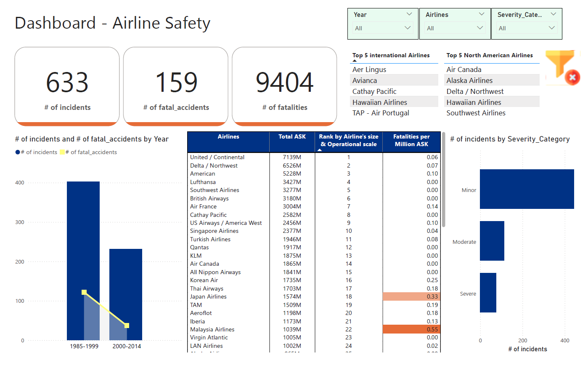588x371 pixels.
Task: Select the 1985-1999 bar in the chart
Action: point(83,236)
